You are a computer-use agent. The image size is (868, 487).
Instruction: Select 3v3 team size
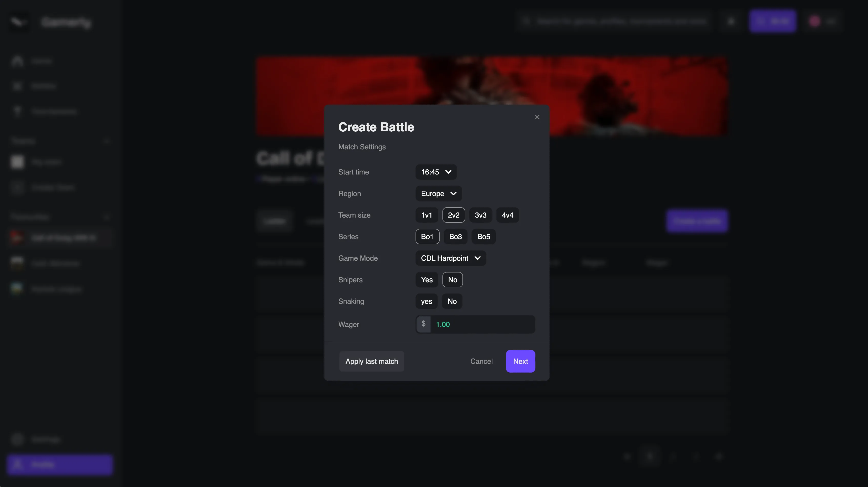480,215
